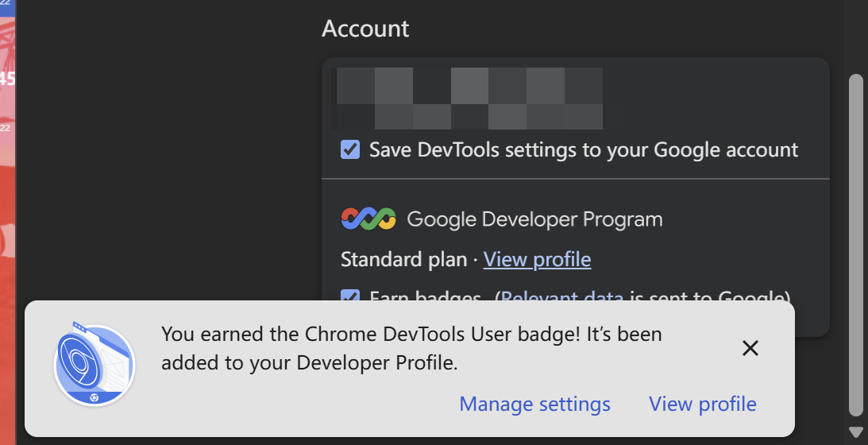The height and width of the screenshot is (445, 868).
Task: Open Manage settings from the badge notification
Action: [534, 404]
